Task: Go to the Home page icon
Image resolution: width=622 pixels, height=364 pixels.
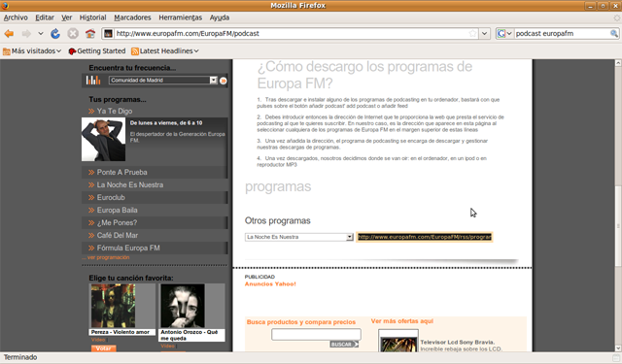Action: click(90, 34)
